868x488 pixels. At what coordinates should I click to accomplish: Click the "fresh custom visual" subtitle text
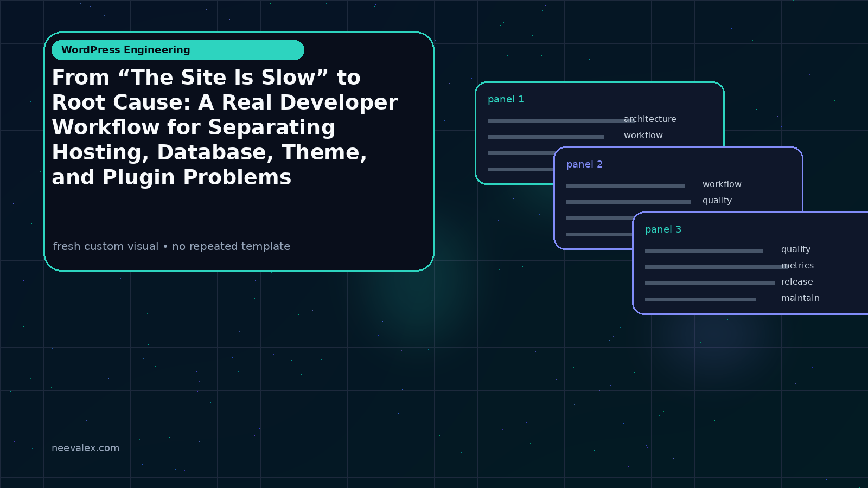pyautogui.click(x=171, y=246)
